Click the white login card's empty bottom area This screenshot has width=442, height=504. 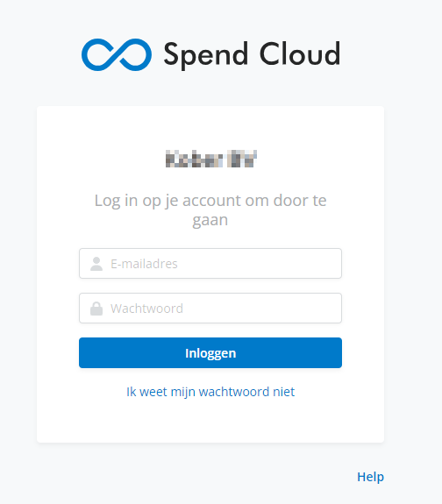click(x=210, y=422)
